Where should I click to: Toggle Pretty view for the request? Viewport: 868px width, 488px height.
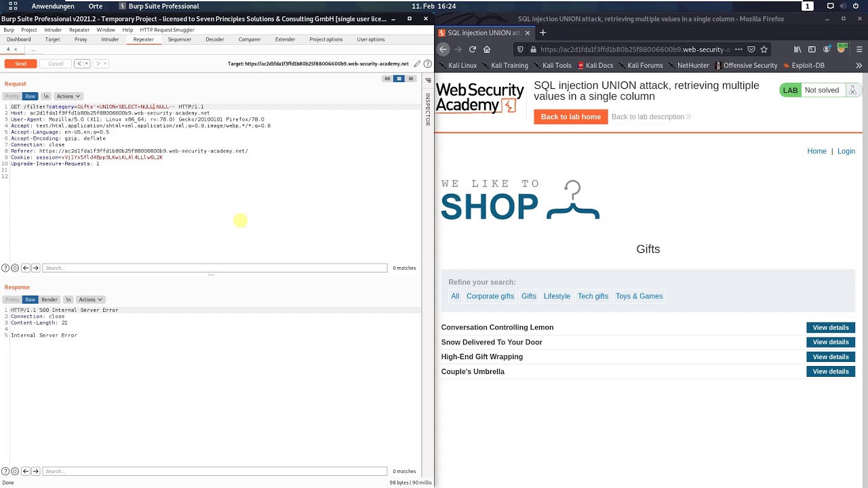[12, 96]
